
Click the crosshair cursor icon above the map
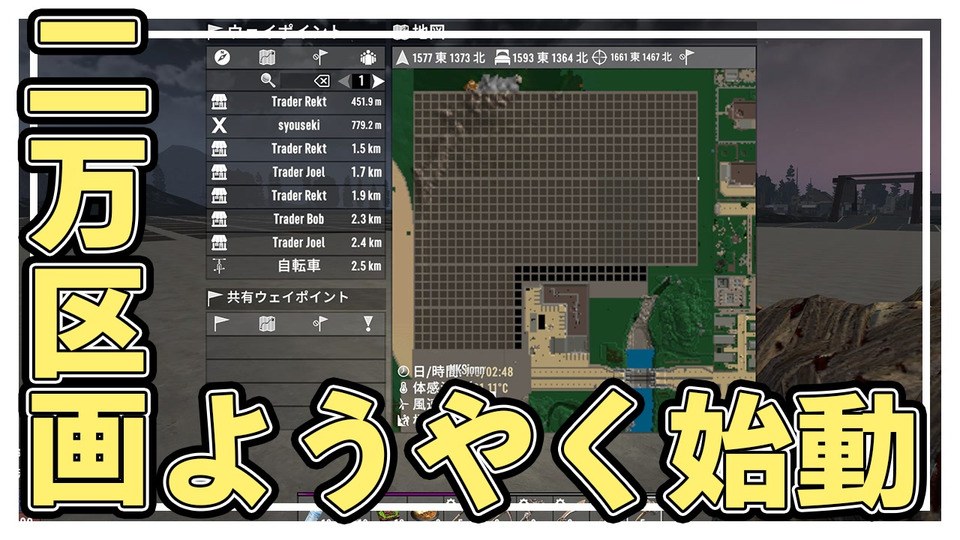599,58
